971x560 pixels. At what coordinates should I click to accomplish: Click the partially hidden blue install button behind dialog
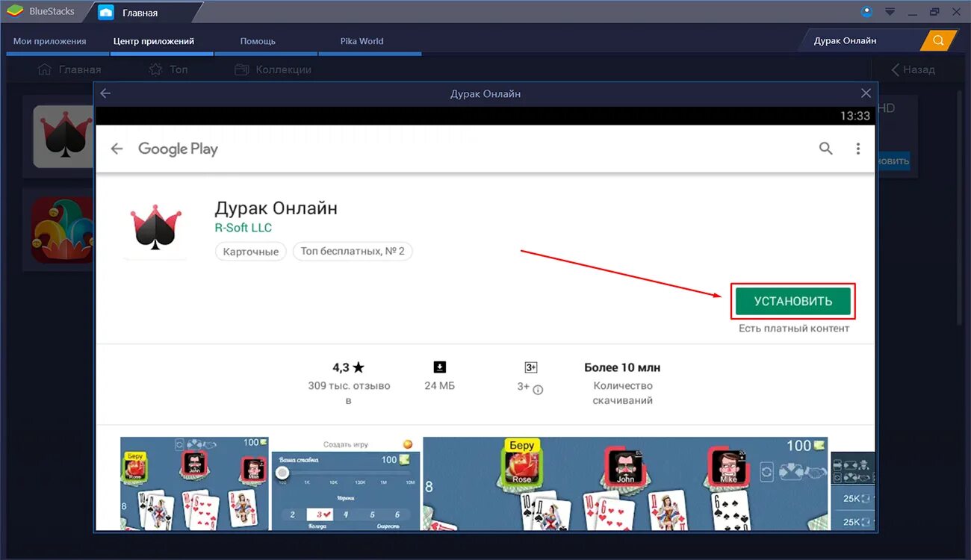[893, 161]
